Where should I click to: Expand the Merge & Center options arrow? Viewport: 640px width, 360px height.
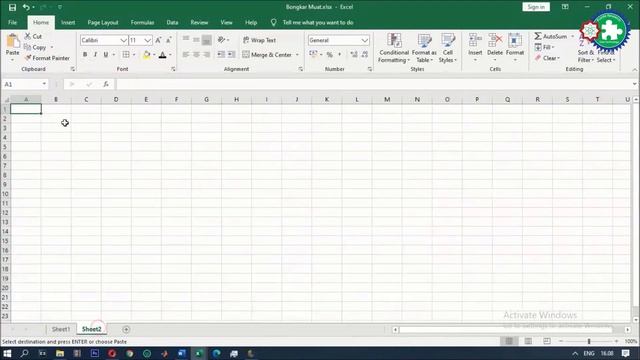(297, 54)
